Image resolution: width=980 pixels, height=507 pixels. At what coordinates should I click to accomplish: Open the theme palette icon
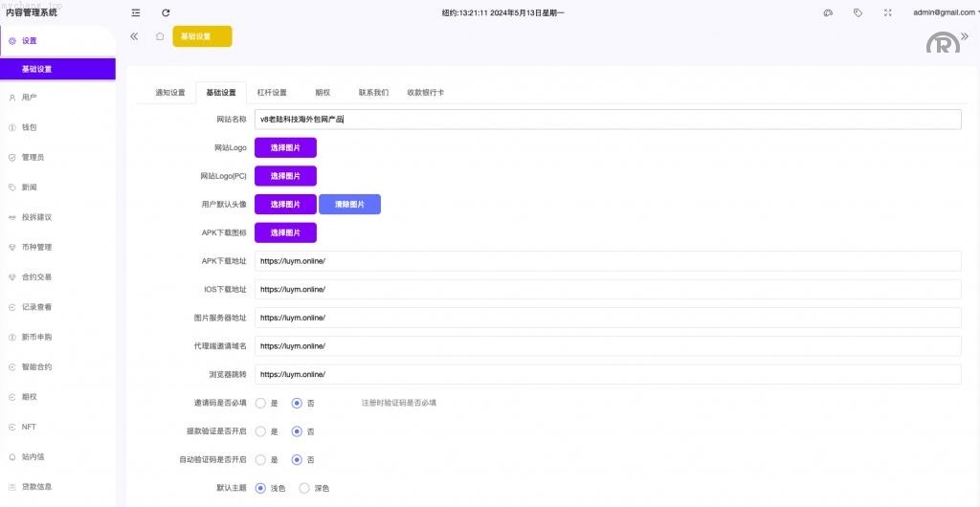point(828,12)
